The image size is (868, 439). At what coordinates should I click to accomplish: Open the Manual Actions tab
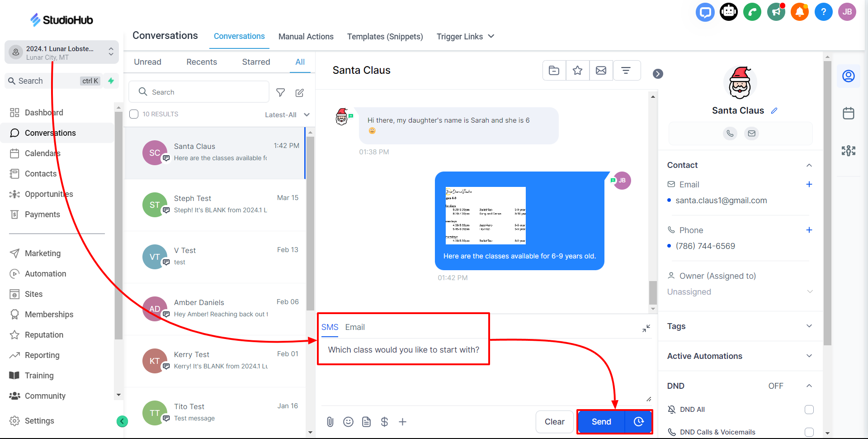[x=306, y=37]
